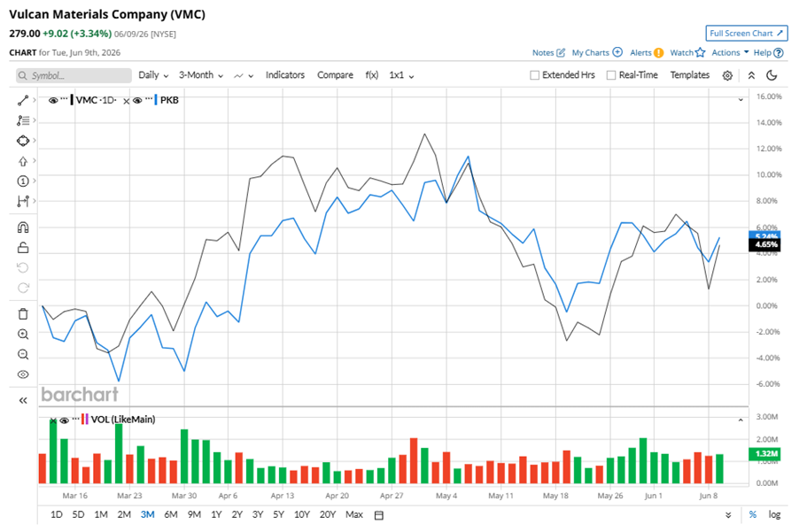Toggle the drawings lock padlock
799x532 pixels.
23,248
